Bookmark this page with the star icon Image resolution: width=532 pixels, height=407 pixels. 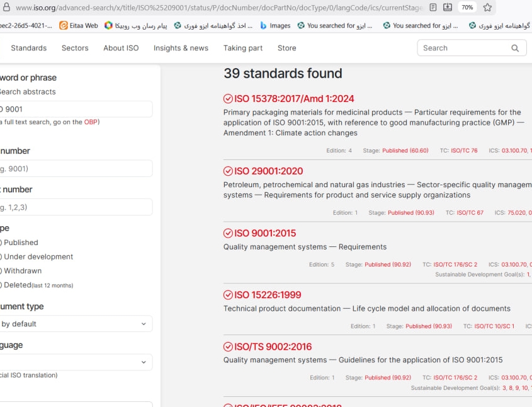[x=487, y=8]
